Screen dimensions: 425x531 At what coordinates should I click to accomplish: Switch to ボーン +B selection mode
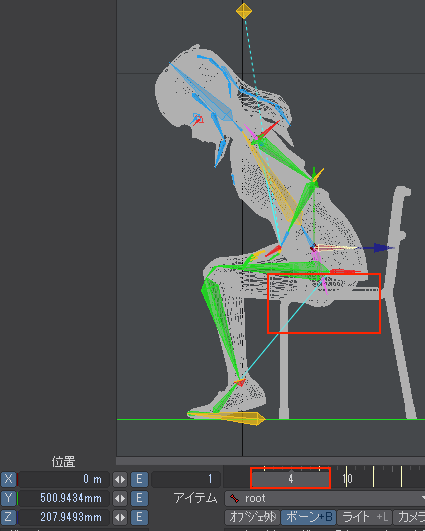pyautogui.click(x=309, y=517)
